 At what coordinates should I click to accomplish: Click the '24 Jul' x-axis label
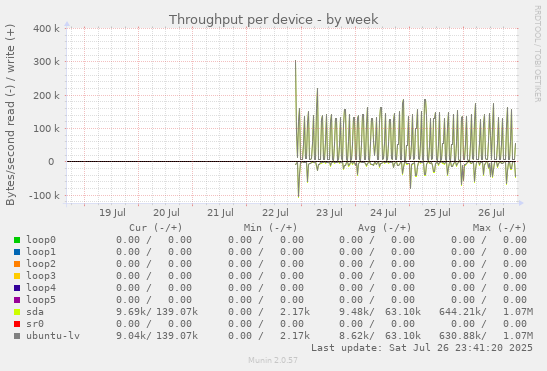tap(383, 213)
